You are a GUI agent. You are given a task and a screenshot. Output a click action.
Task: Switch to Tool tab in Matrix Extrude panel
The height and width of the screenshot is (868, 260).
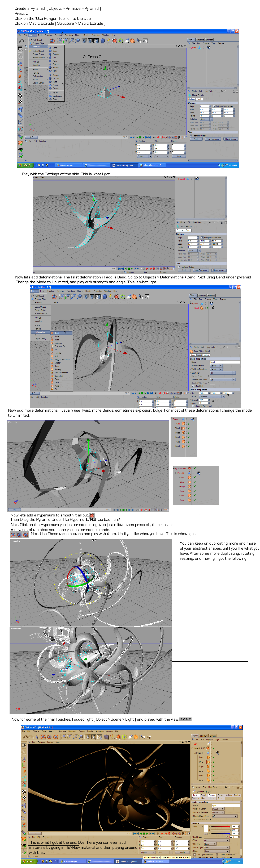pyautogui.click(x=199, y=99)
